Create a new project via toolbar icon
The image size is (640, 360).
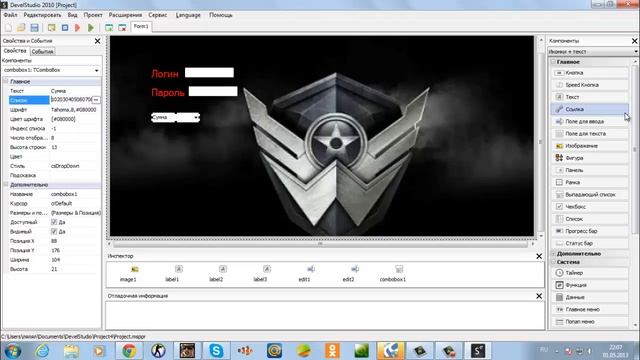pyautogui.click(x=8, y=28)
